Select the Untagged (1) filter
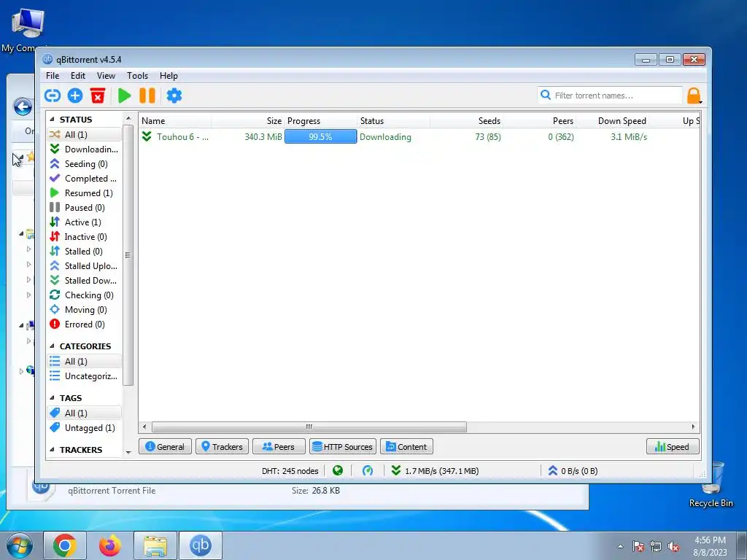This screenshot has width=747, height=560. [x=85, y=428]
